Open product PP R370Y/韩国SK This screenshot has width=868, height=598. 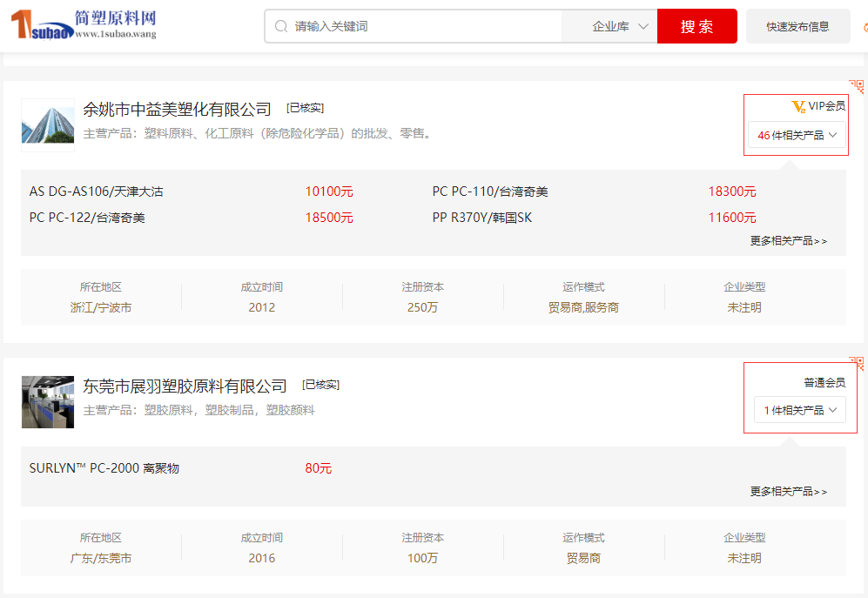[x=482, y=218]
